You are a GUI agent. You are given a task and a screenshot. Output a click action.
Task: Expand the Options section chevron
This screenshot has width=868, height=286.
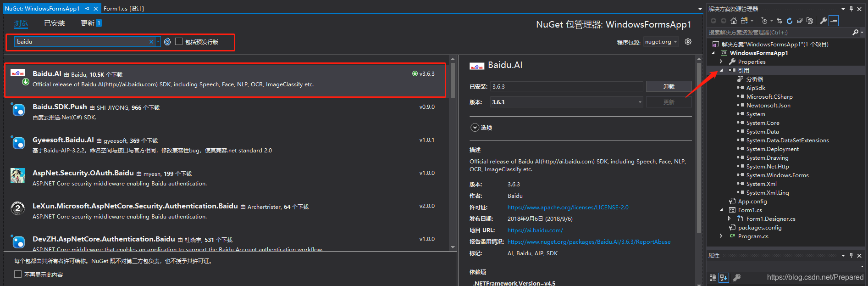point(475,128)
